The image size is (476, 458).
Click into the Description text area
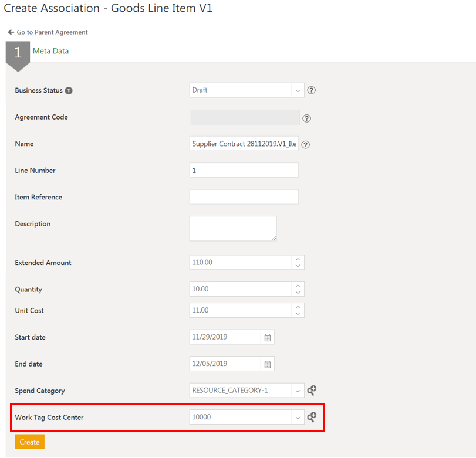(232, 228)
